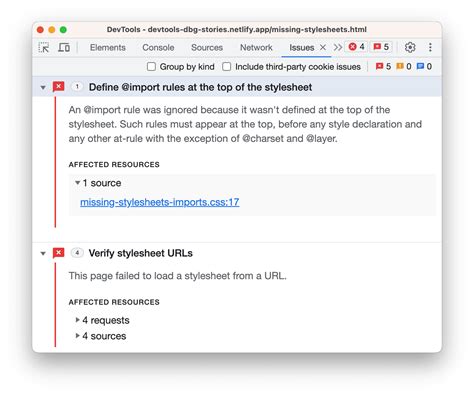Click the first AFFECTED RESOURCES label
This screenshot has height=395, width=474.
(x=114, y=164)
